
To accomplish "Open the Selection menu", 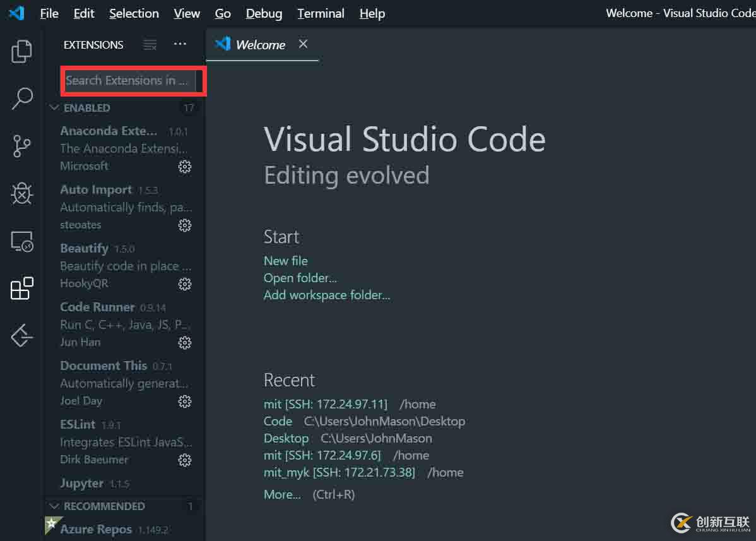I will (134, 13).
